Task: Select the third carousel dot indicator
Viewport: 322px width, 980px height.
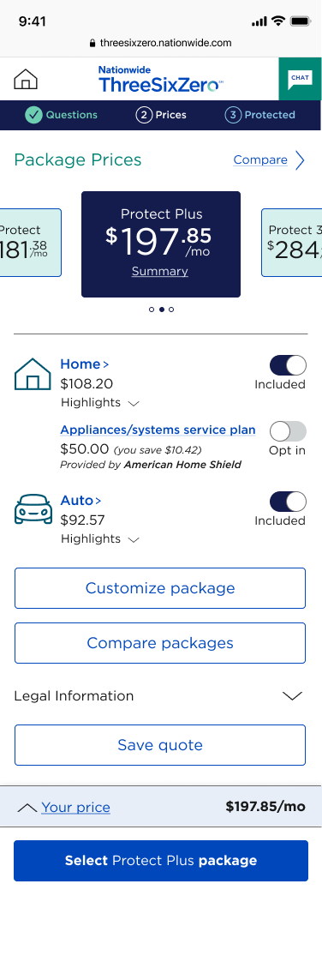Action: [x=171, y=310]
